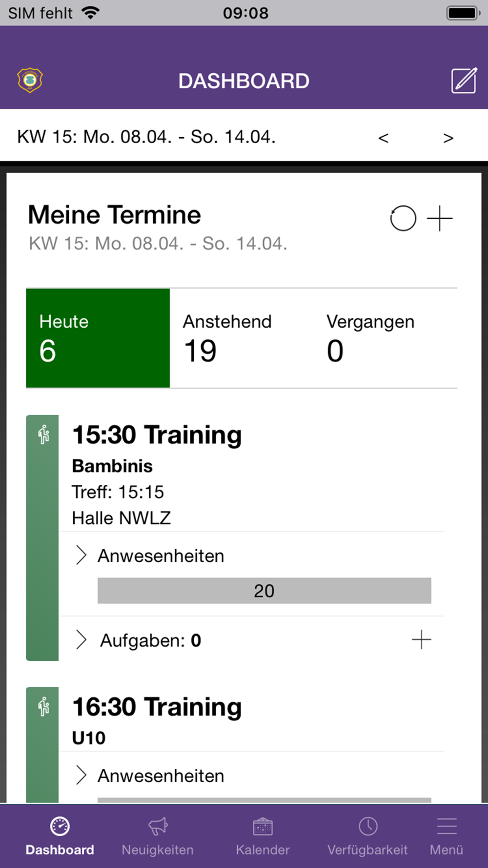Screen dimensions: 488x868
Task: Click the attendance bar showing 20
Action: pyautogui.click(x=264, y=591)
